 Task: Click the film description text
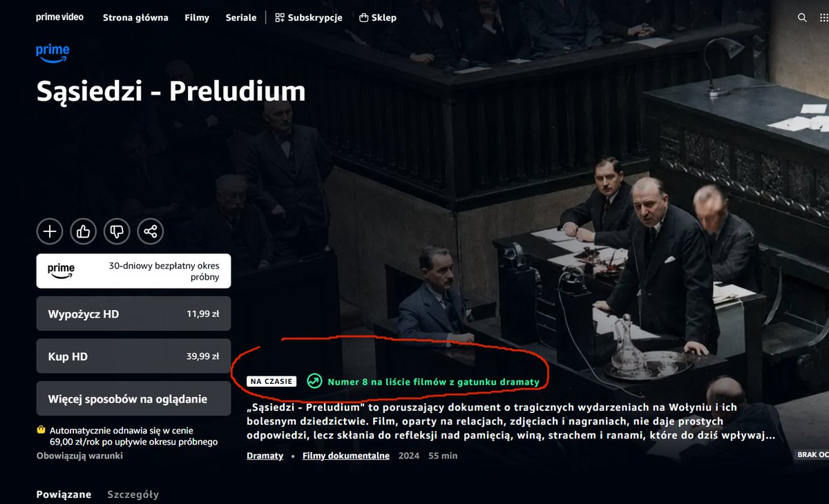(511, 421)
